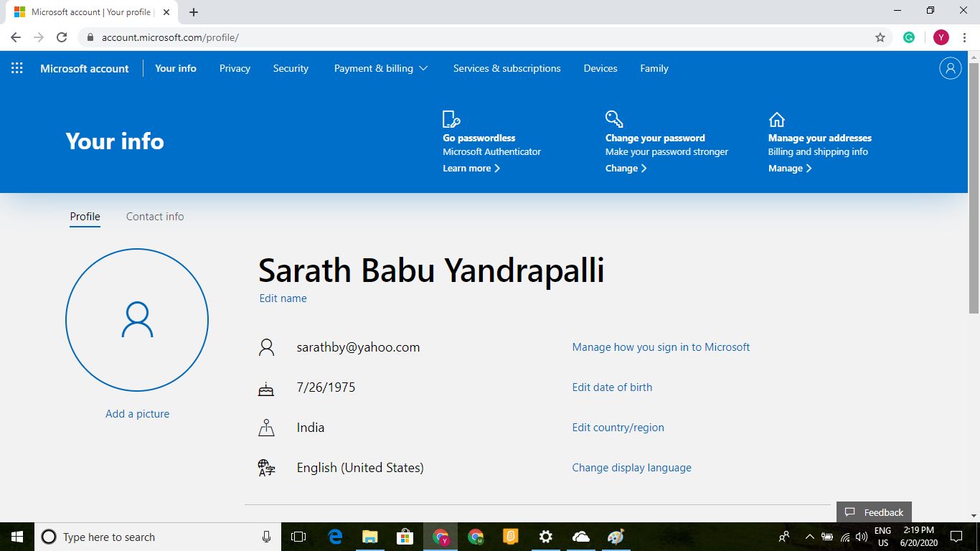
Task: Click the Edit name link
Action: (x=283, y=298)
